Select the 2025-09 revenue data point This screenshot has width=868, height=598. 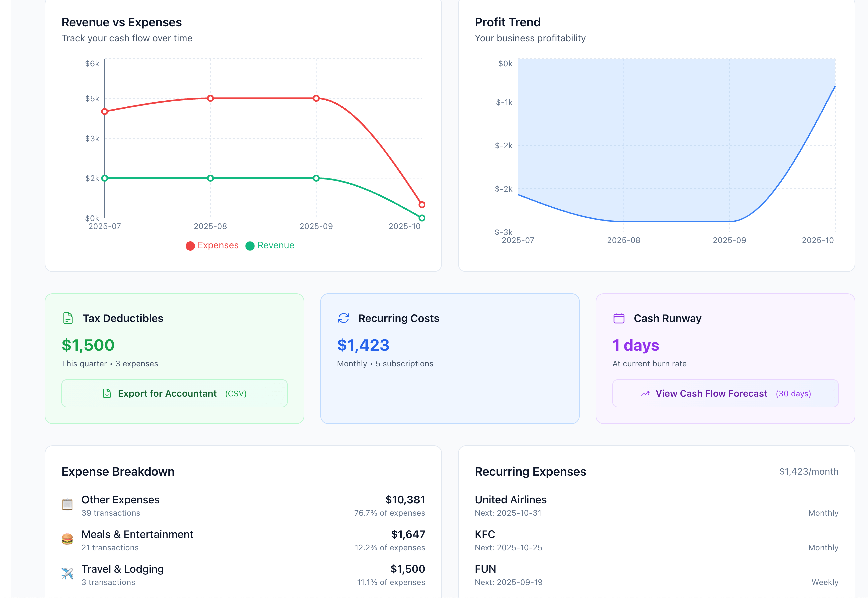pos(316,178)
